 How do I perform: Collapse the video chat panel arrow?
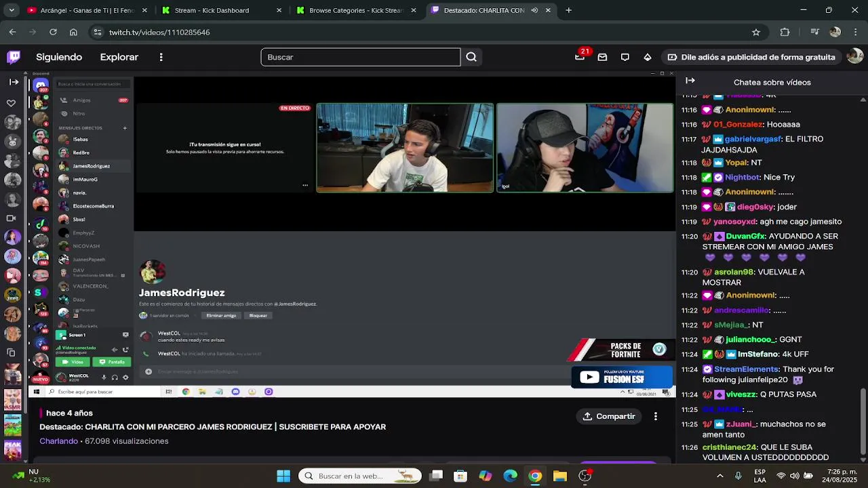click(690, 81)
